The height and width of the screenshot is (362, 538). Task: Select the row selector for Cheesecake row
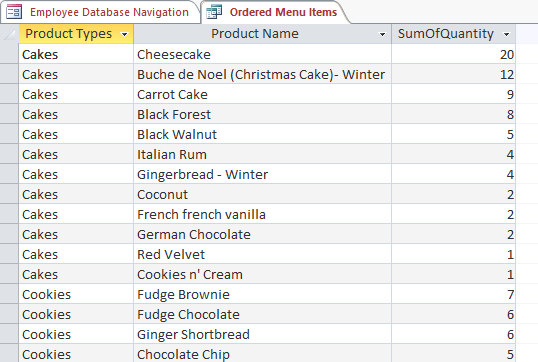(x=9, y=54)
